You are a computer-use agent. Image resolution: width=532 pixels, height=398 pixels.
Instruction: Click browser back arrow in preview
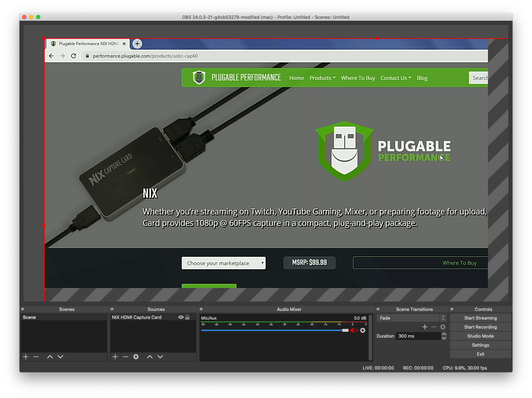(51, 56)
